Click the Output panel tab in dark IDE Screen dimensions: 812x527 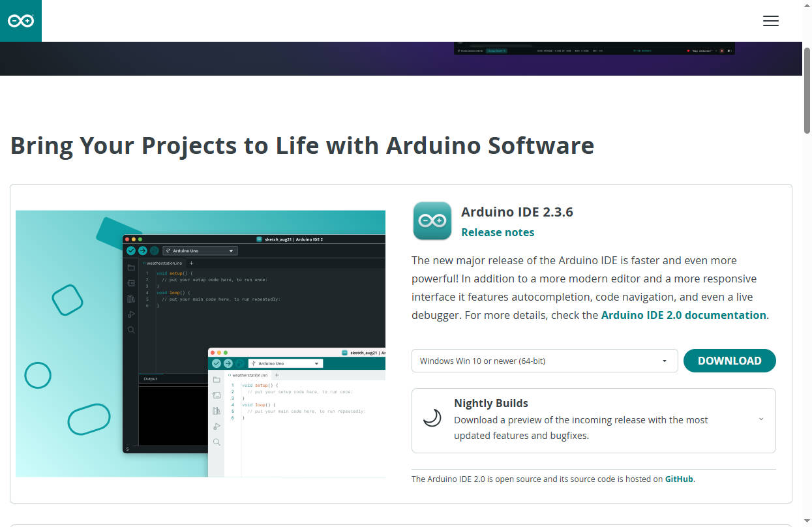click(151, 379)
